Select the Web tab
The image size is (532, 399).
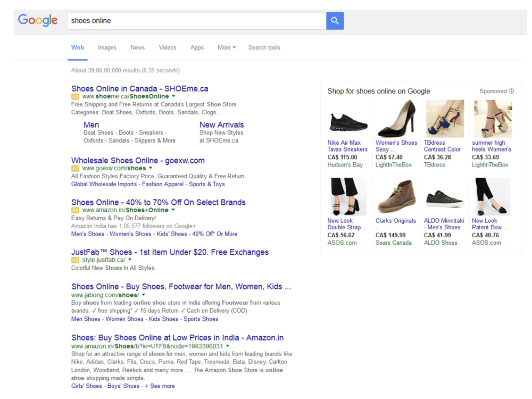coord(78,47)
